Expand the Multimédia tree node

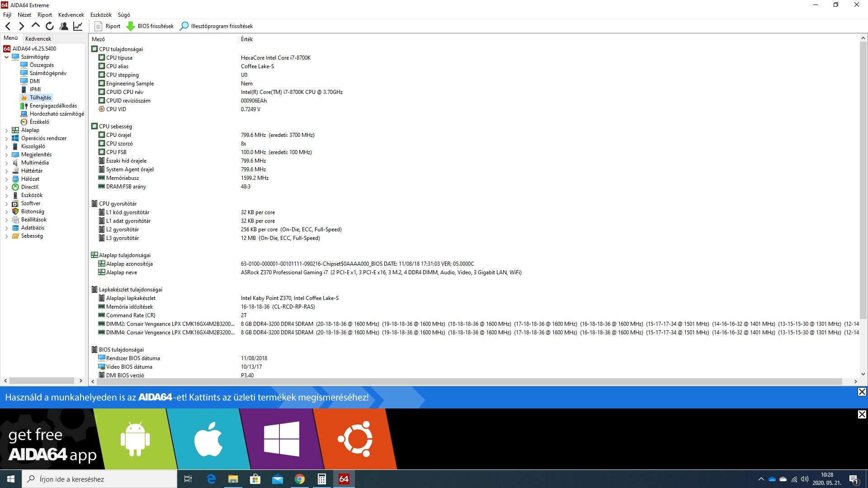point(6,163)
